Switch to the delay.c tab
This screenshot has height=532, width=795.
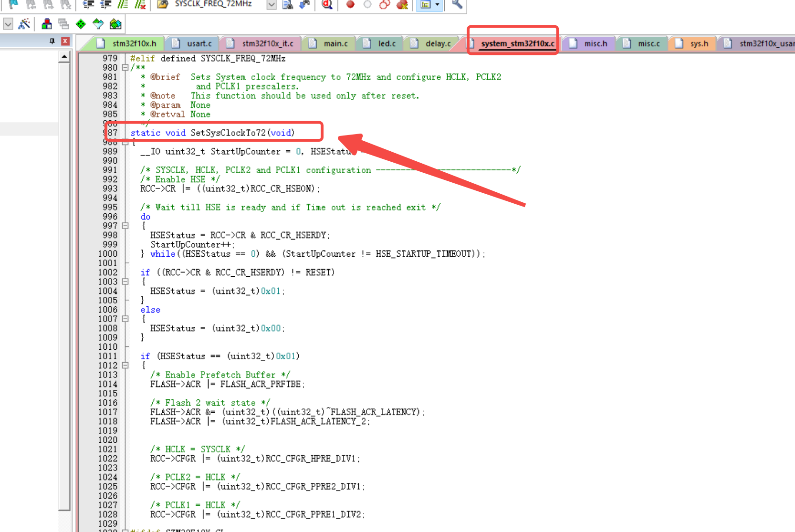pos(431,43)
